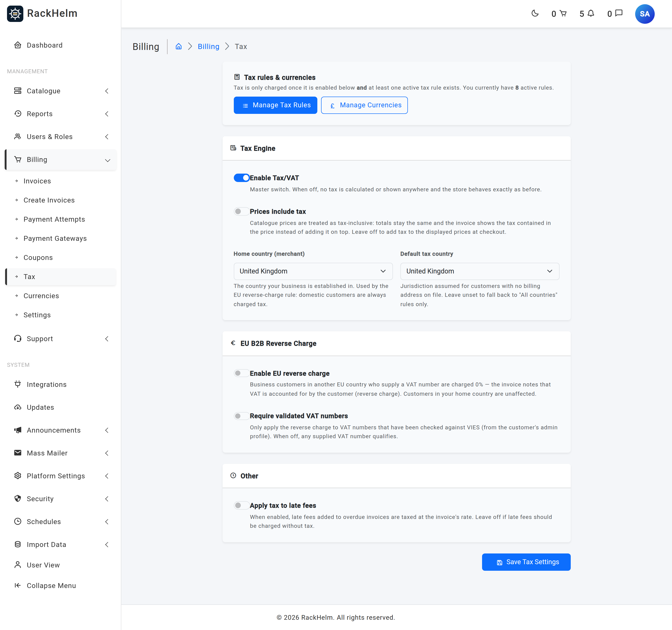Click Manage Currencies button
The height and width of the screenshot is (630, 672).
(x=364, y=105)
